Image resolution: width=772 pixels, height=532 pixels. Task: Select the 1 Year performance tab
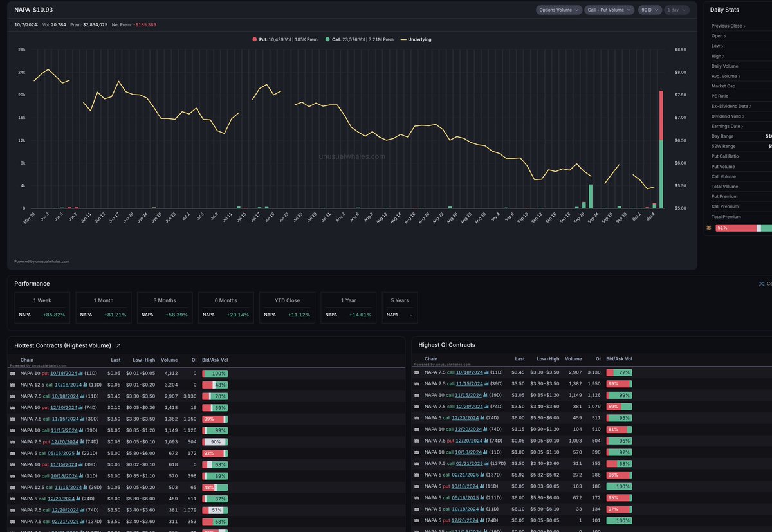click(348, 307)
